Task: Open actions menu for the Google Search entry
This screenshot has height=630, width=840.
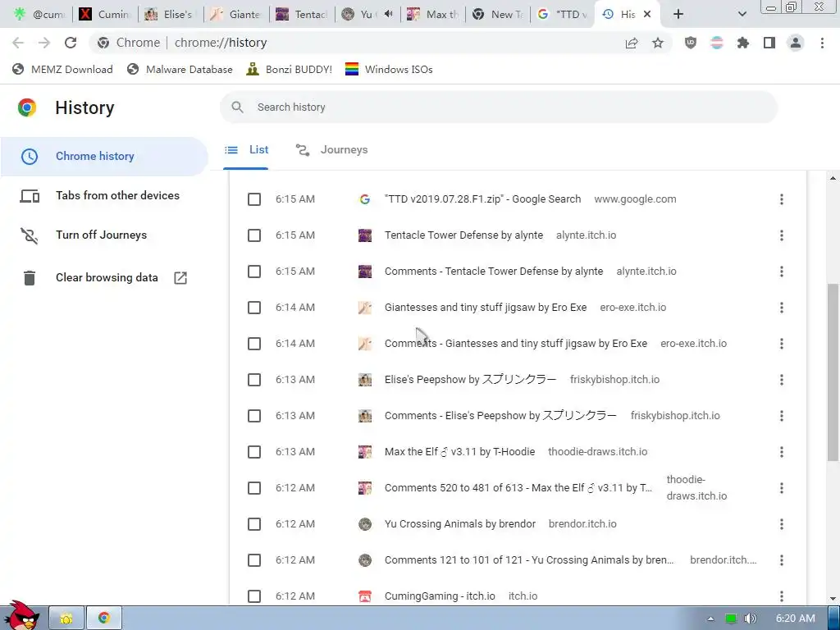Action: [x=782, y=199]
